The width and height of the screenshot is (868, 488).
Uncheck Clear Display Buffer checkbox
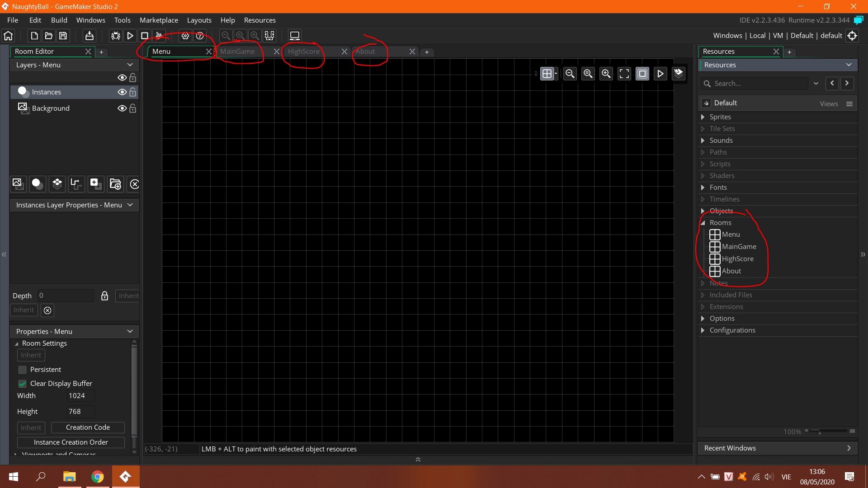click(x=22, y=384)
